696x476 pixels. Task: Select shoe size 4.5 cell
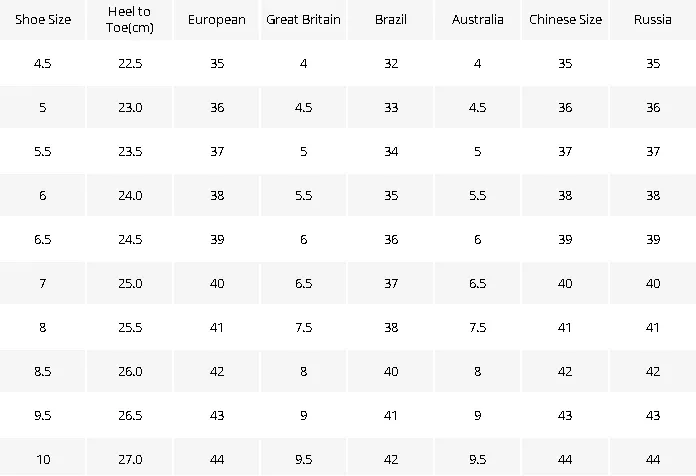click(43, 63)
